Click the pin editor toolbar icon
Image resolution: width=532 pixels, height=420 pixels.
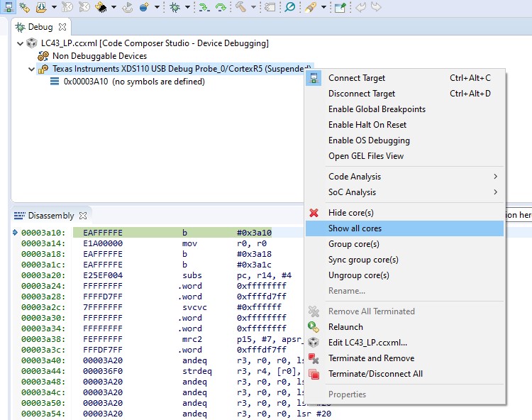click(x=340, y=7)
